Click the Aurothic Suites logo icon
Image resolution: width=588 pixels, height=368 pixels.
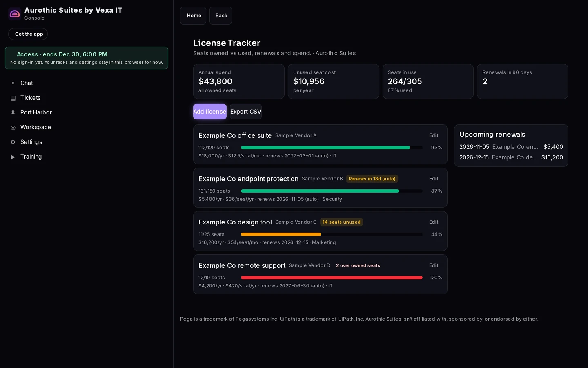click(x=15, y=14)
